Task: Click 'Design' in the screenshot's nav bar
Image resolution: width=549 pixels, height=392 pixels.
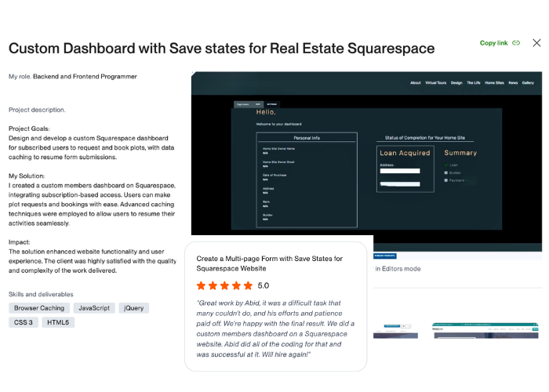Action: (x=456, y=83)
